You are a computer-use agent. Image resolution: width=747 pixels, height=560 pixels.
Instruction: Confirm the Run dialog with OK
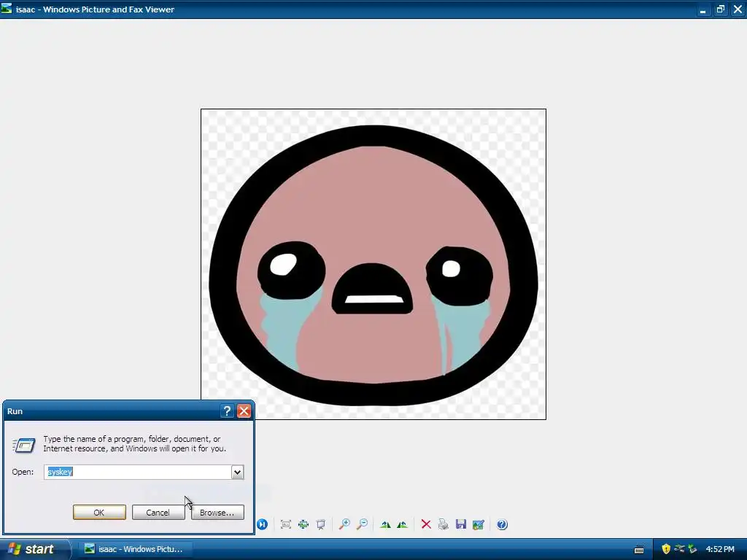pyautogui.click(x=99, y=513)
